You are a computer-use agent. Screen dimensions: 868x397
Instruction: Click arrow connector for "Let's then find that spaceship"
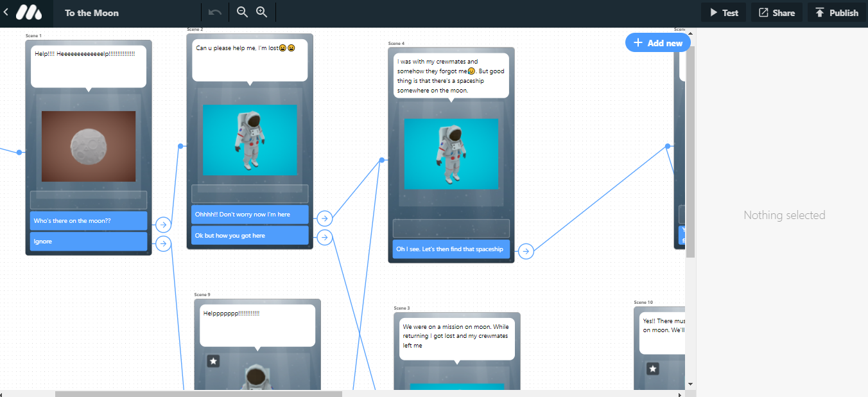coord(526,251)
